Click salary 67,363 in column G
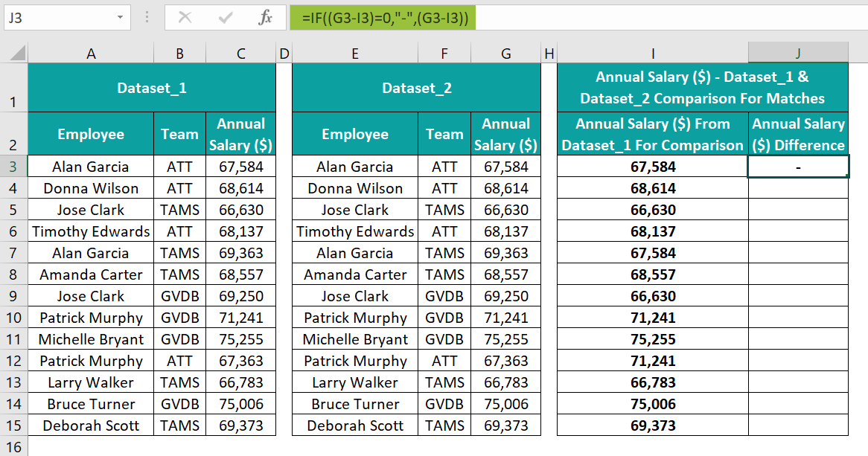 (506, 361)
